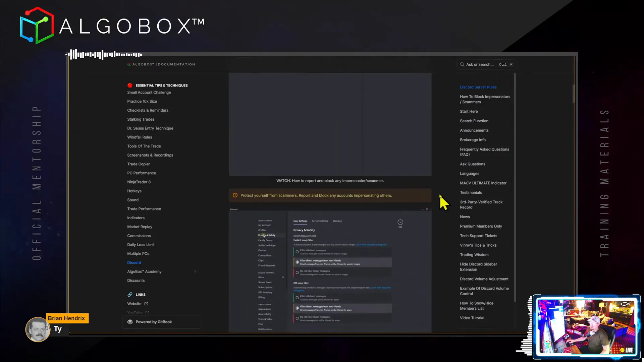This screenshot has height=362, width=644.
Task: Click the Powered by GitBook button
Action: click(x=162, y=322)
